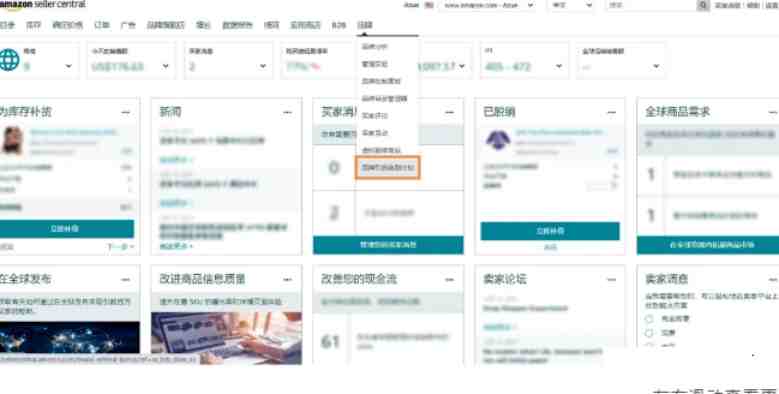The image size is (779, 394).
Task: Collapse the 买家消息 card with its dash icon
Action: 449,113
